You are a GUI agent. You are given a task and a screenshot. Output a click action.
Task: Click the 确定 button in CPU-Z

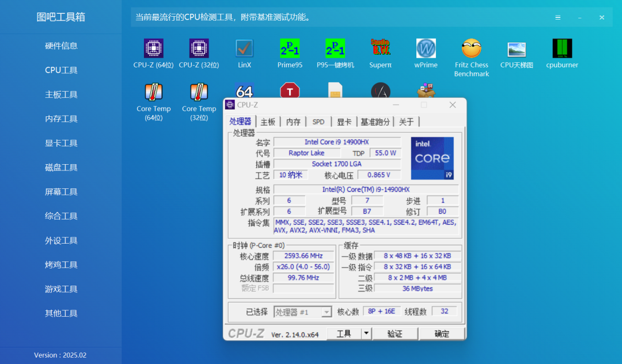pos(442,333)
